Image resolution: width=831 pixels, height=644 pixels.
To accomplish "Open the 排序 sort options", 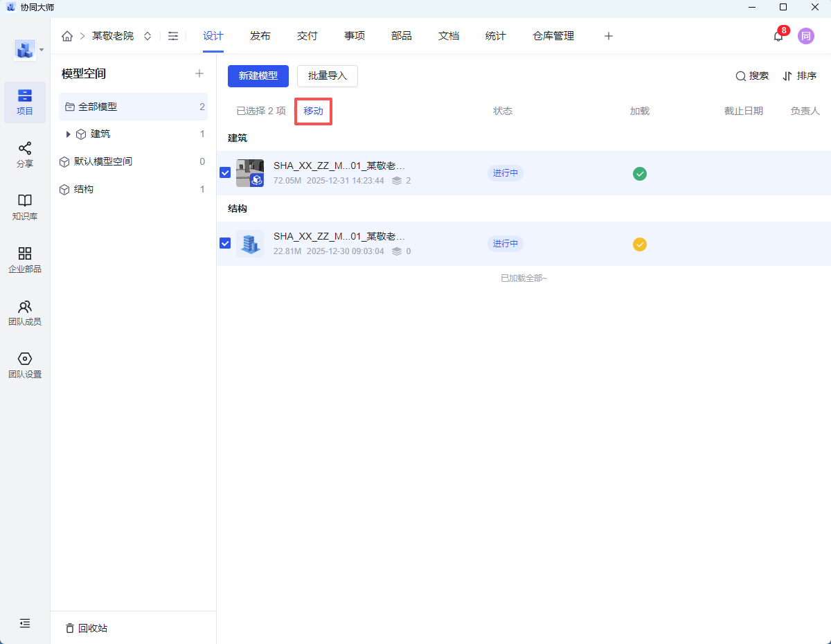I will pos(799,76).
